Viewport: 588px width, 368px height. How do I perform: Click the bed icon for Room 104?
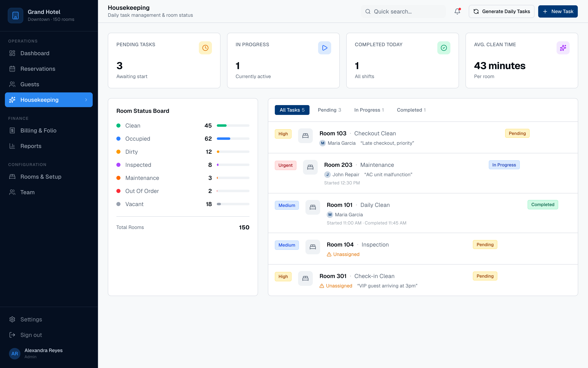point(313,247)
